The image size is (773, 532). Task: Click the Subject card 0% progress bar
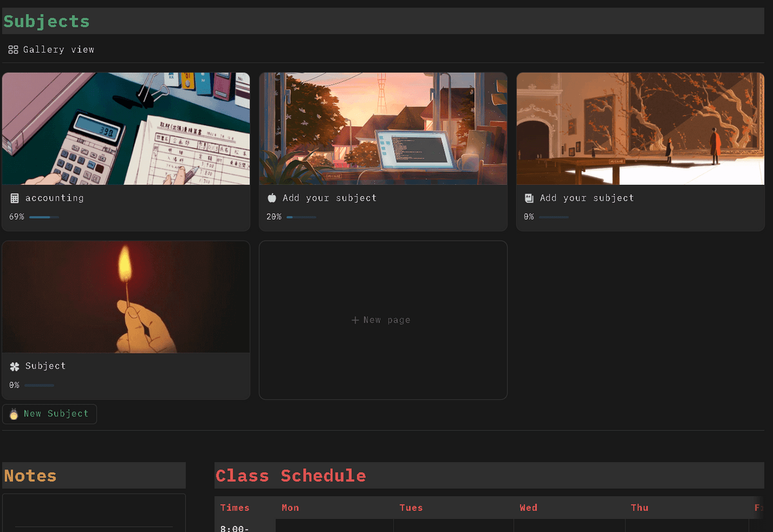tap(39, 385)
